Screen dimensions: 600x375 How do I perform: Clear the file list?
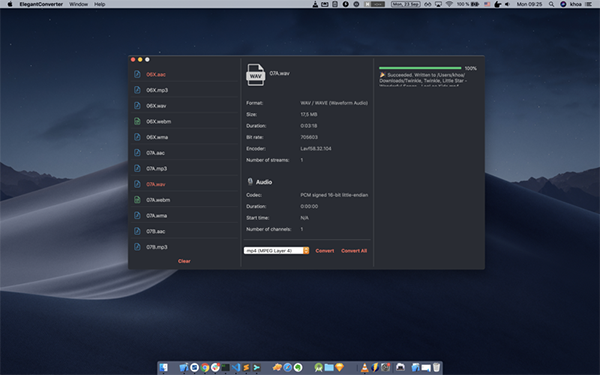184,261
